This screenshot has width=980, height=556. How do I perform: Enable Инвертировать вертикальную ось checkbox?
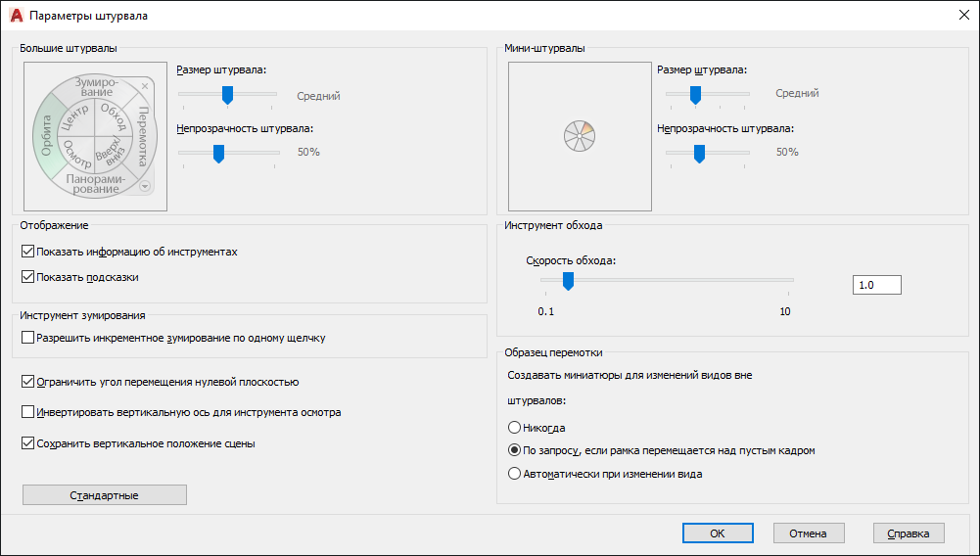coord(27,412)
